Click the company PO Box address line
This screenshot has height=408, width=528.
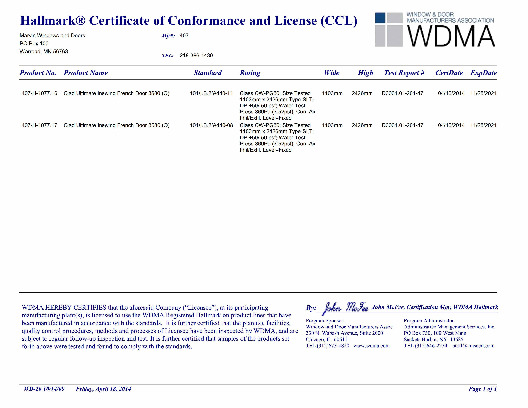[34, 43]
